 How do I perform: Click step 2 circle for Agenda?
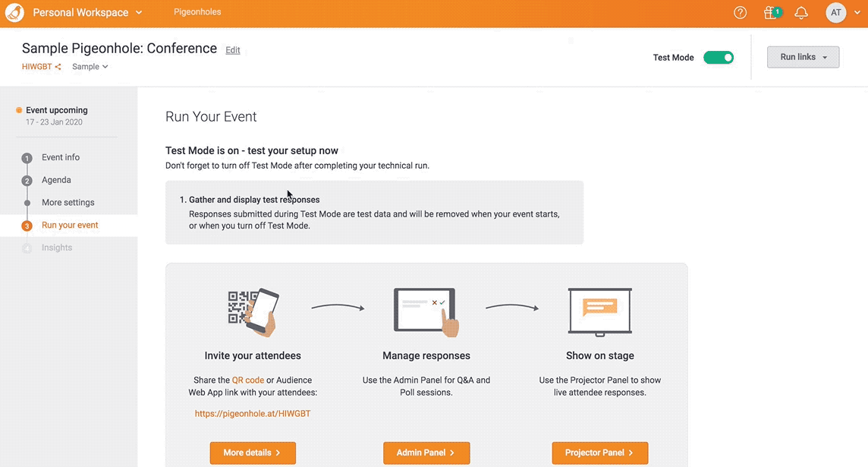[x=27, y=181]
